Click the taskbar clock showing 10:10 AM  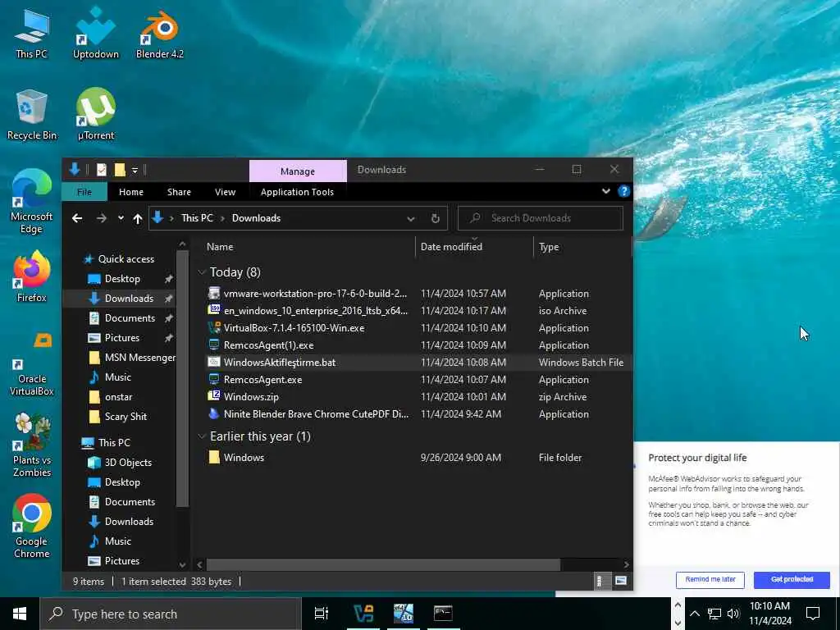point(769,614)
